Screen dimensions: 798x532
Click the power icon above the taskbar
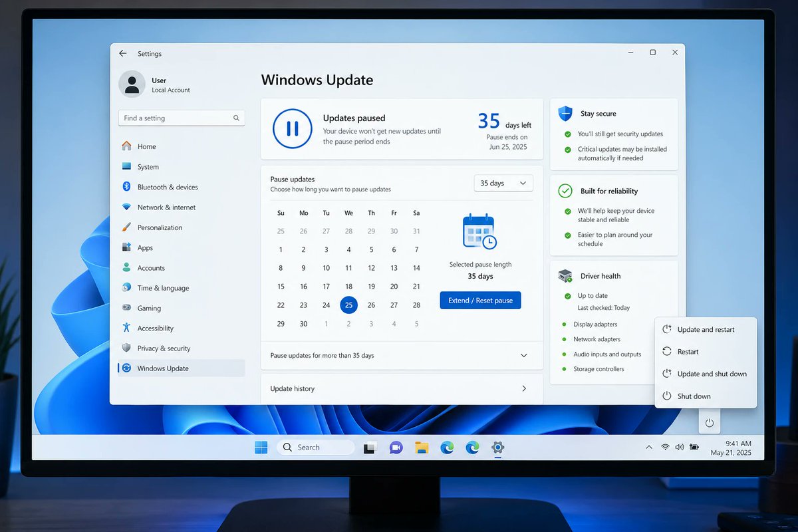point(709,421)
